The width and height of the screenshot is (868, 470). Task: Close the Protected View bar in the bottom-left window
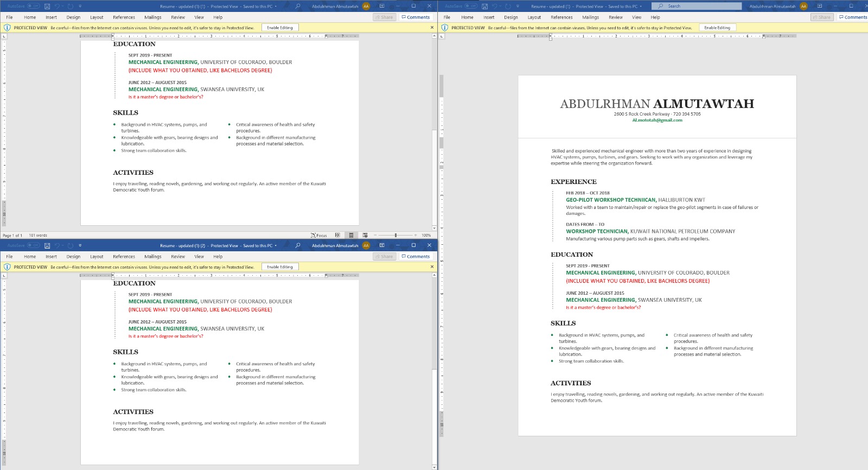tap(432, 266)
